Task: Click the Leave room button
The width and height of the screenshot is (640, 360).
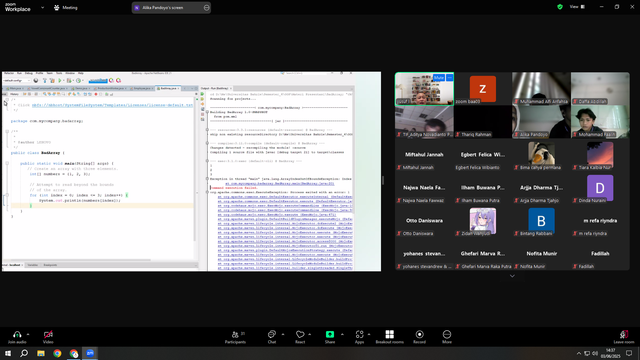Action: [624, 337]
